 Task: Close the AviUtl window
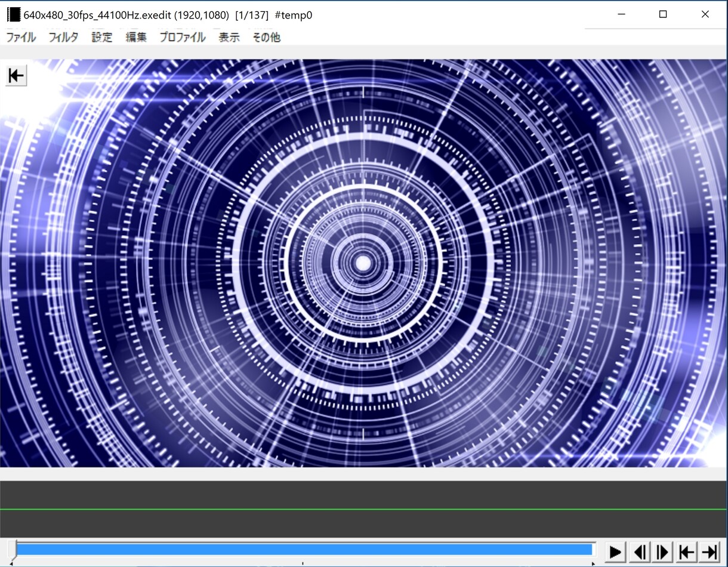[x=705, y=14]
